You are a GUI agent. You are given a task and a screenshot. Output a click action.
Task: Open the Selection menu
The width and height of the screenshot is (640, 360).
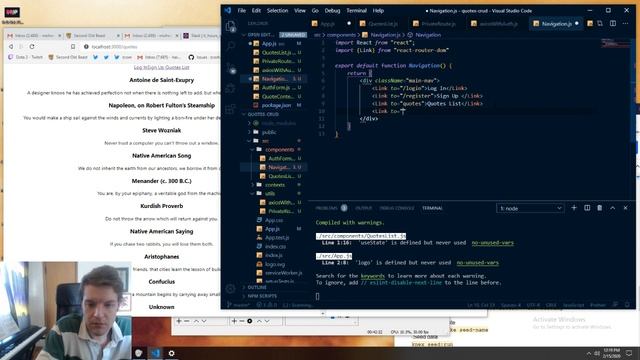click(277, 11)
